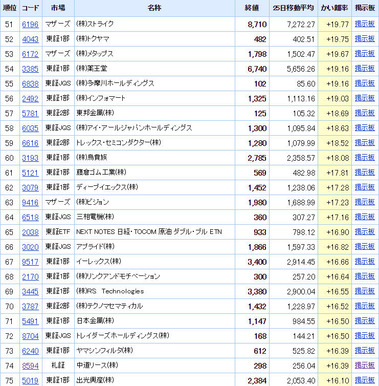Viewport: 379px width, 386px height.
Task: Click the 25日移動平均 column header
Action: tap(293, 8)
